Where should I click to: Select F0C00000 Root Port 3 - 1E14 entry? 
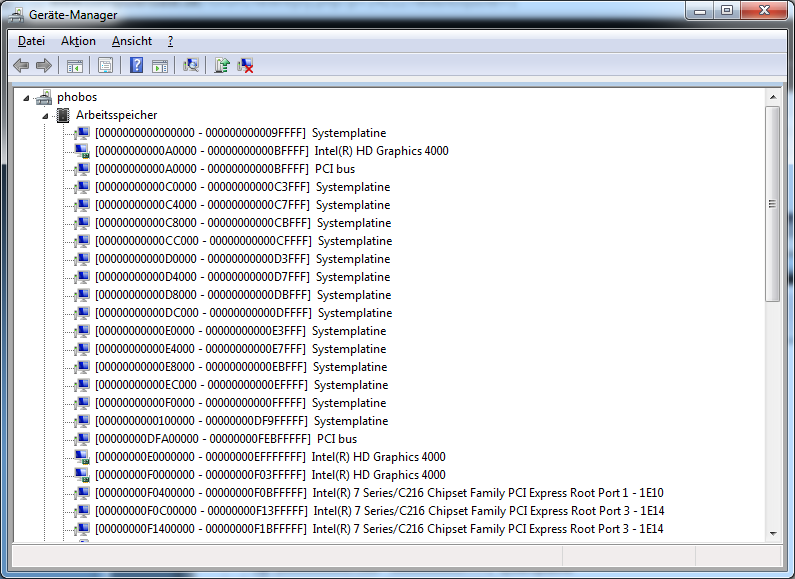[x=379, y=511]
